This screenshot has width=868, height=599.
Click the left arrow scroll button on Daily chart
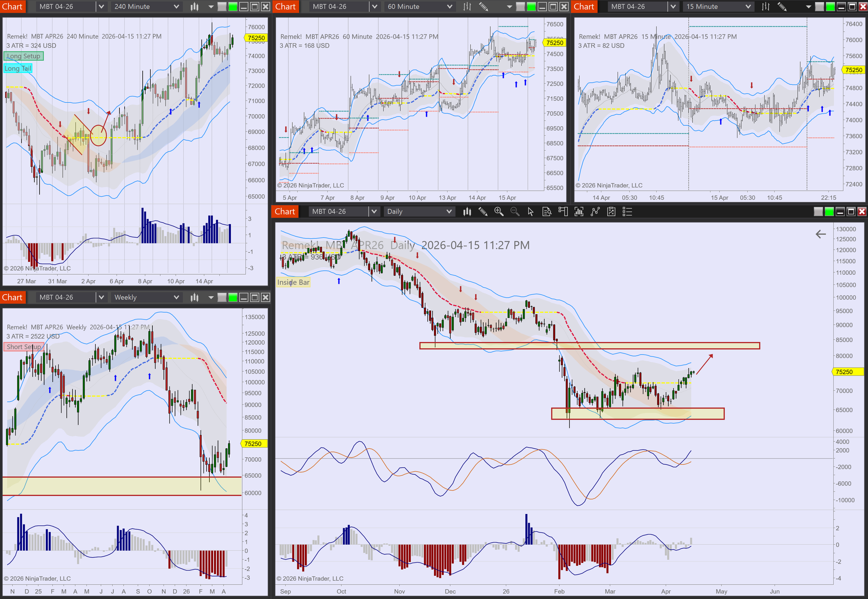pyautogui.click(x=820, y=234)
